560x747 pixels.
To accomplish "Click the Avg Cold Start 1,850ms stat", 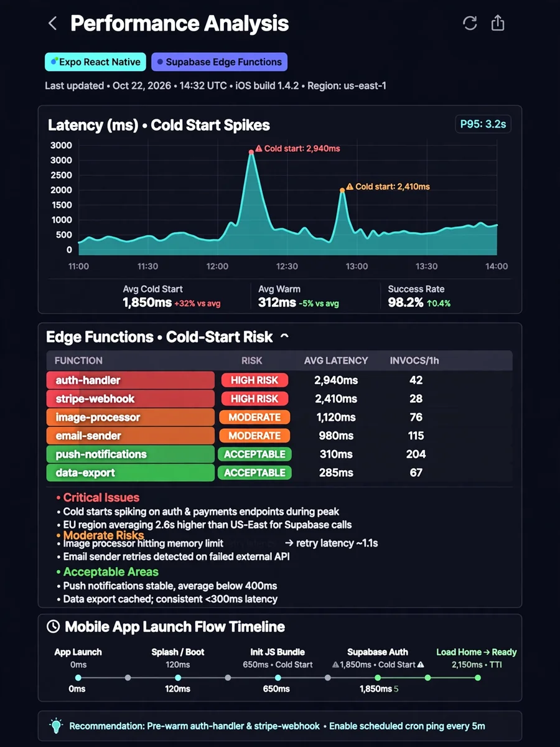I will [171, 296].
